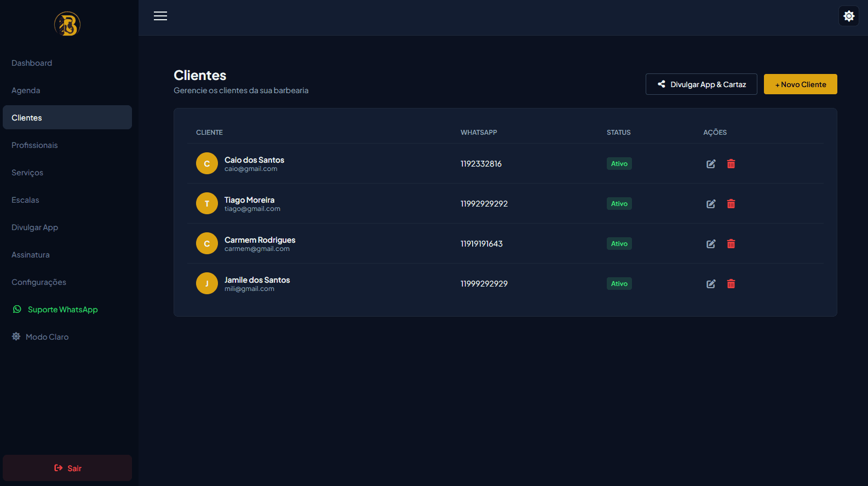The width and height of the screenshot is (868, 486).
Task: Select Clientes in the sidebar
Action: (x=67, y=117)
